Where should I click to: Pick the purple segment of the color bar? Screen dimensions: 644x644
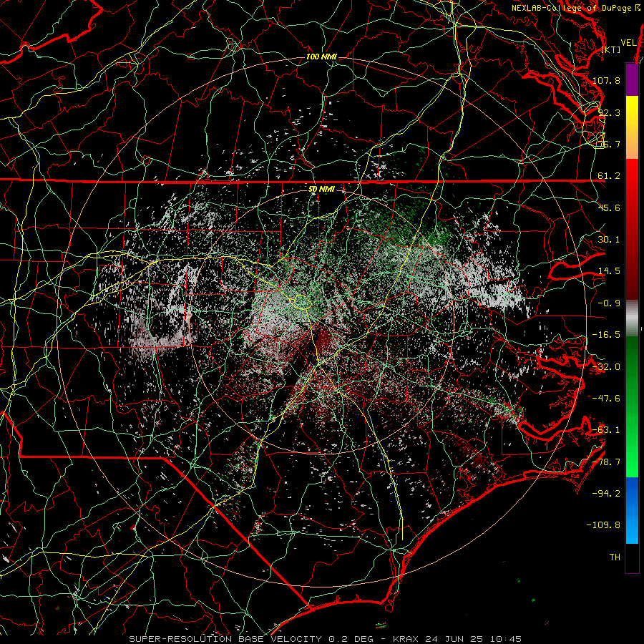[x=632, y=80]
